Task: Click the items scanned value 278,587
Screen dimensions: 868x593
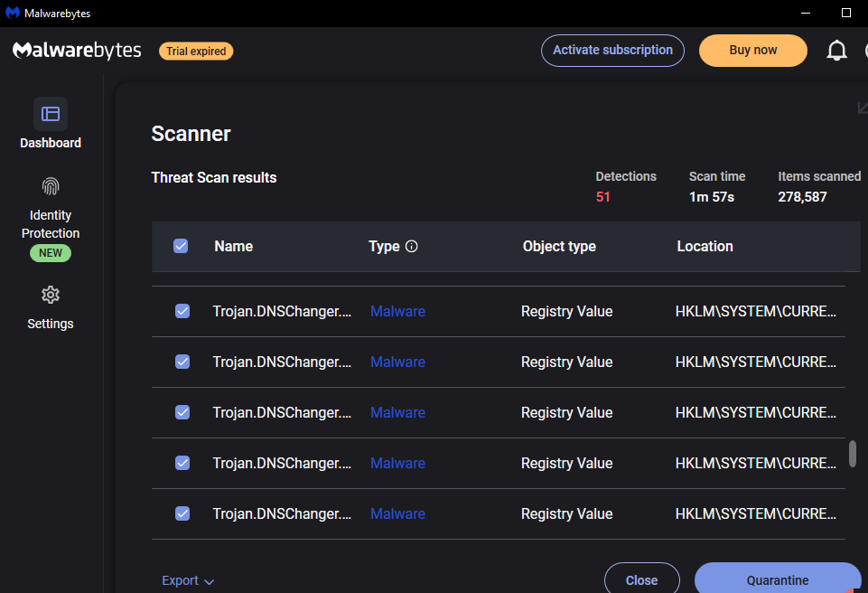Action: [x=802, y=197]
